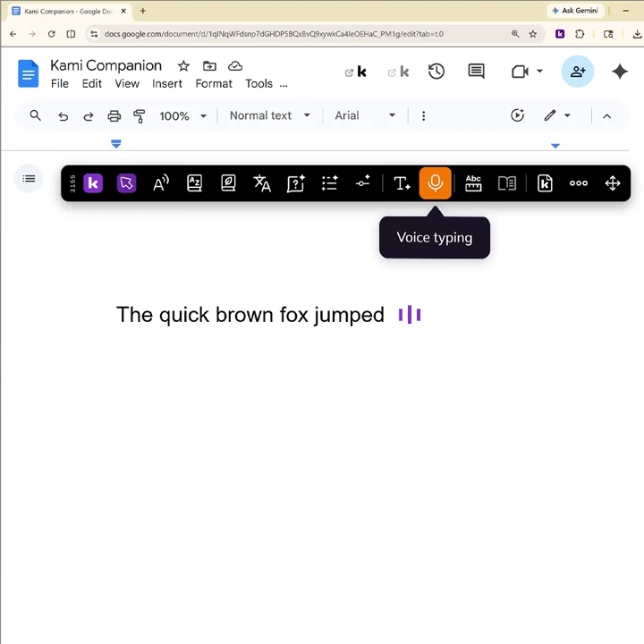Open the View menu
This screenshot has height=644, width=644.
click(x=127, y=83)
